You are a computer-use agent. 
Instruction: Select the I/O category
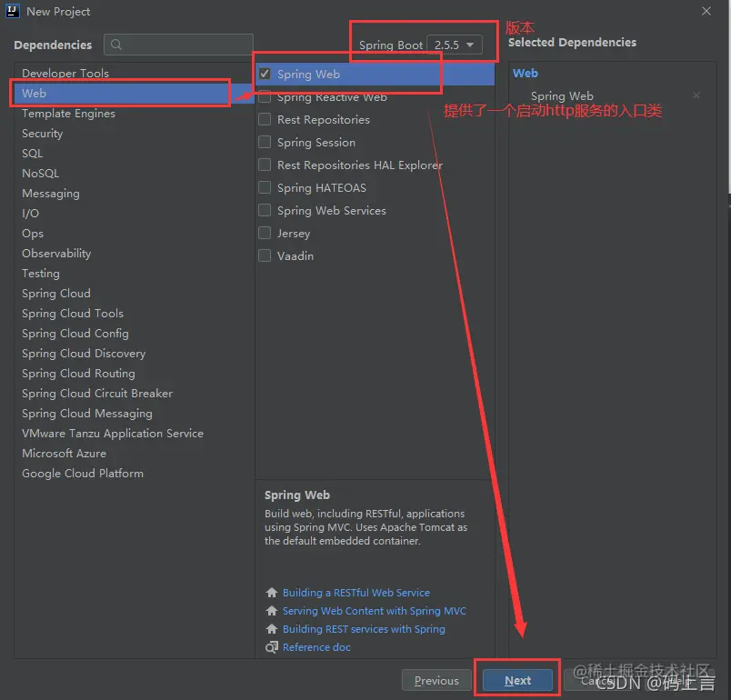[134, 214]
